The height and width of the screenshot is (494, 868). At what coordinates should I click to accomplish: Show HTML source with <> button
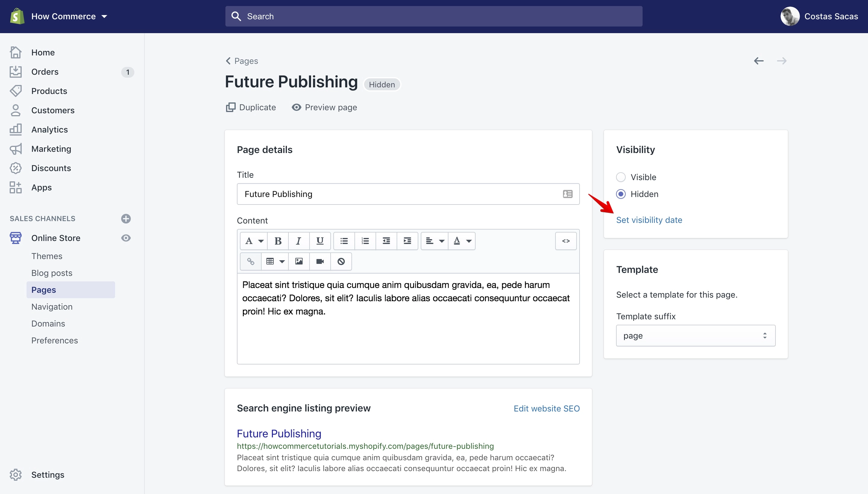[565, 241]
